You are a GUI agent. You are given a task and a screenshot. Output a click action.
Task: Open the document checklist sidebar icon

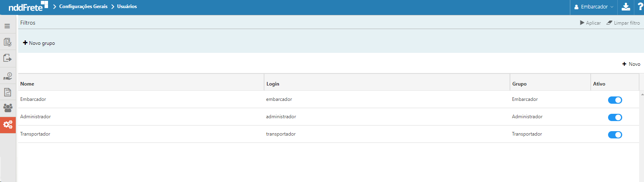point(7,42)
